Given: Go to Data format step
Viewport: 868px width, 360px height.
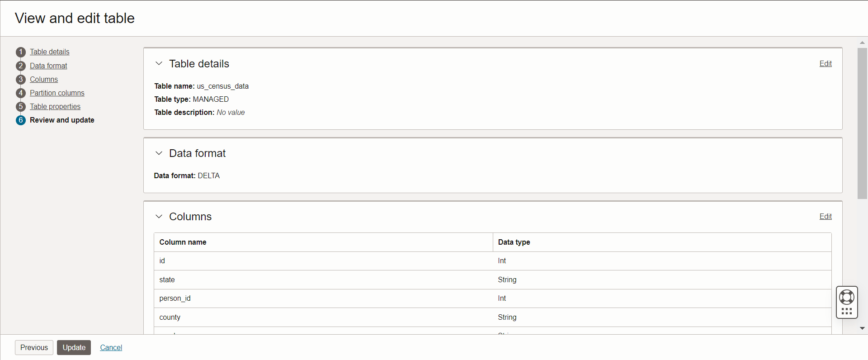Looking at the screenshot, I should tap(48, 66).
